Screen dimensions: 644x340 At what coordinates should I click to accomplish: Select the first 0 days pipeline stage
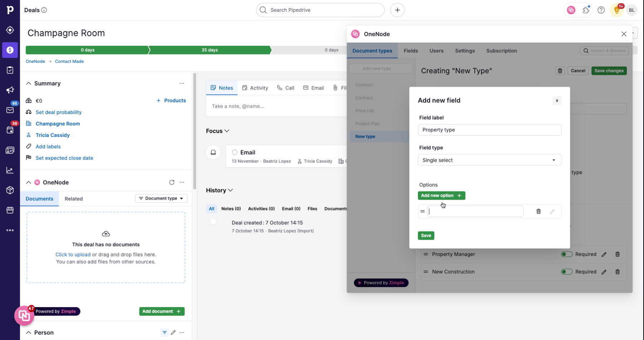coord(87,50)
